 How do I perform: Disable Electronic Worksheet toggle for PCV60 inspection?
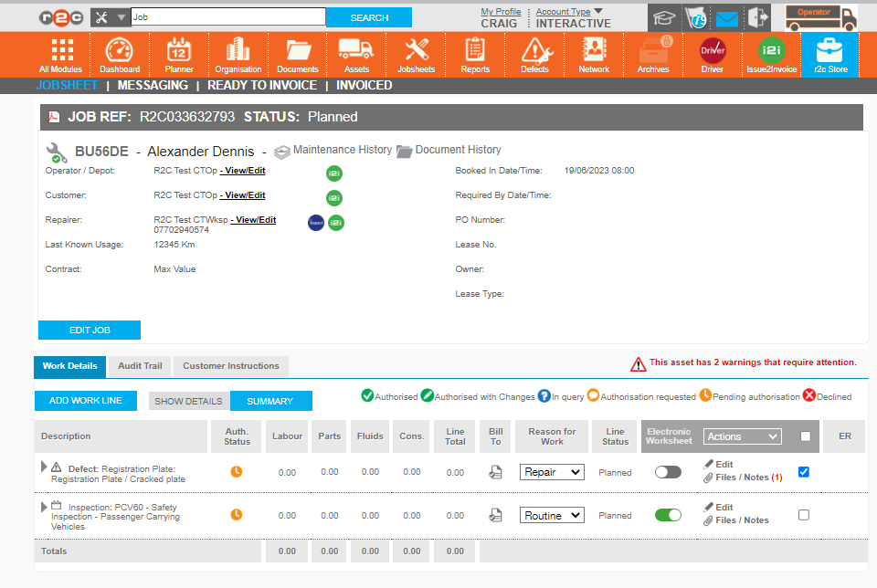click(x=668, y=515)
